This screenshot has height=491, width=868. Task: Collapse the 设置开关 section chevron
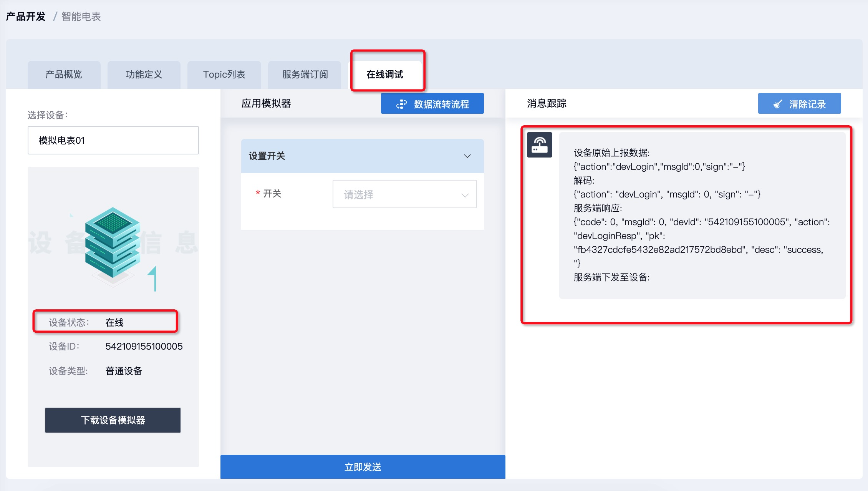tap(467, 156)
